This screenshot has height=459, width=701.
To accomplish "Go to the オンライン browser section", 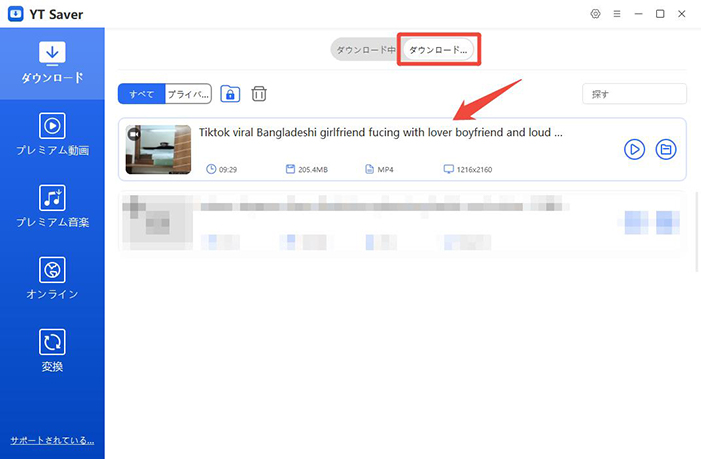I will (x=52, y=278).
